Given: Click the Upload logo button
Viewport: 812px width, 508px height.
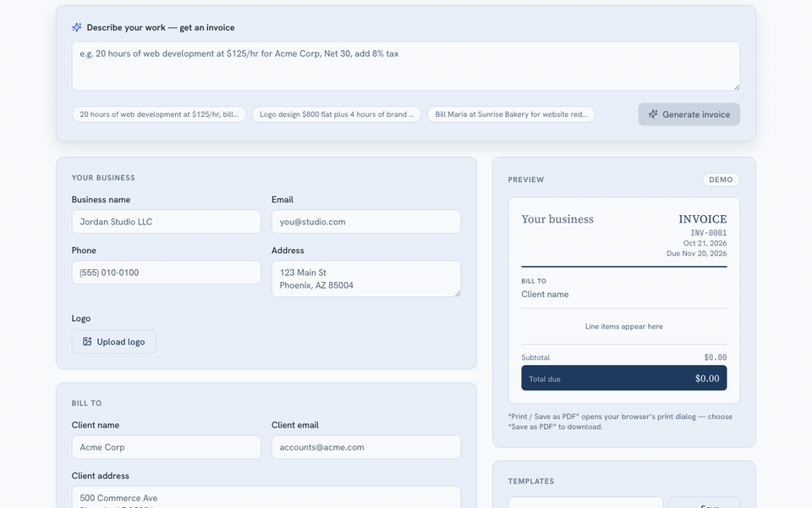Looking at the screenshot, I should pyautogui.click(x=113, y=341).
